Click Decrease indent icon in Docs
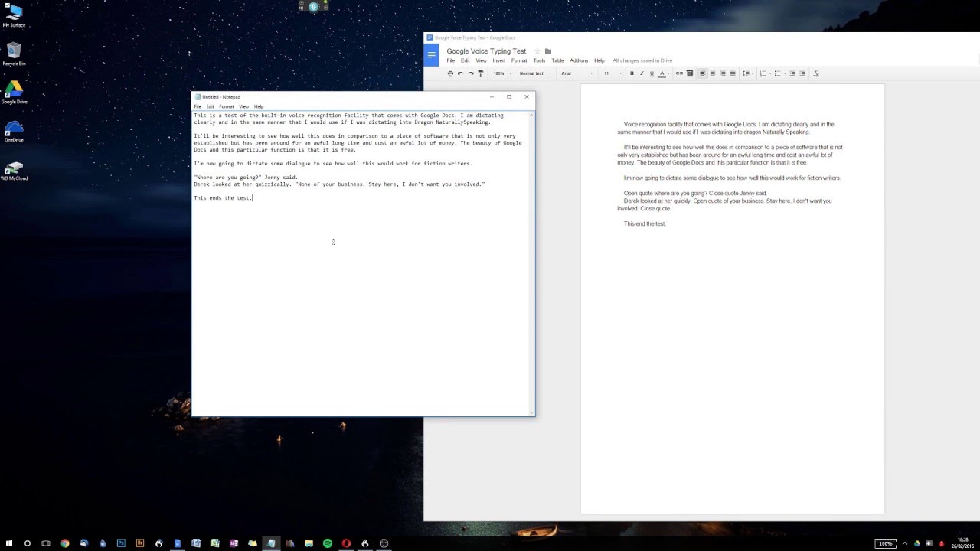The height and width of the screenshot is (551, 980). click(792, 73)
